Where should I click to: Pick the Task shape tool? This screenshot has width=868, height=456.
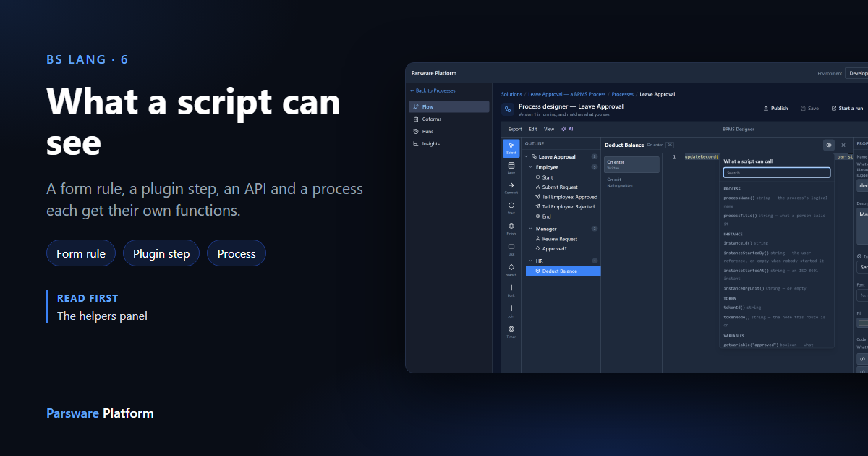pyautogui.click(x=511, y=249)
